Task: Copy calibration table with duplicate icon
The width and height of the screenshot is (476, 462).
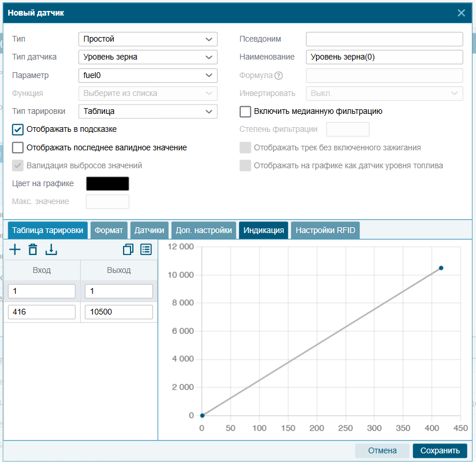Action: tap(128, 250)
